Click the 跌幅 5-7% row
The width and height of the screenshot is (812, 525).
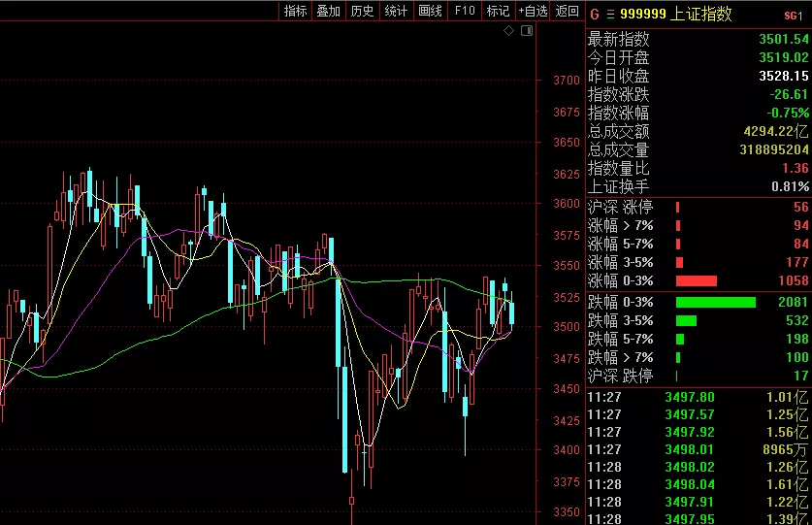(698, 339)
